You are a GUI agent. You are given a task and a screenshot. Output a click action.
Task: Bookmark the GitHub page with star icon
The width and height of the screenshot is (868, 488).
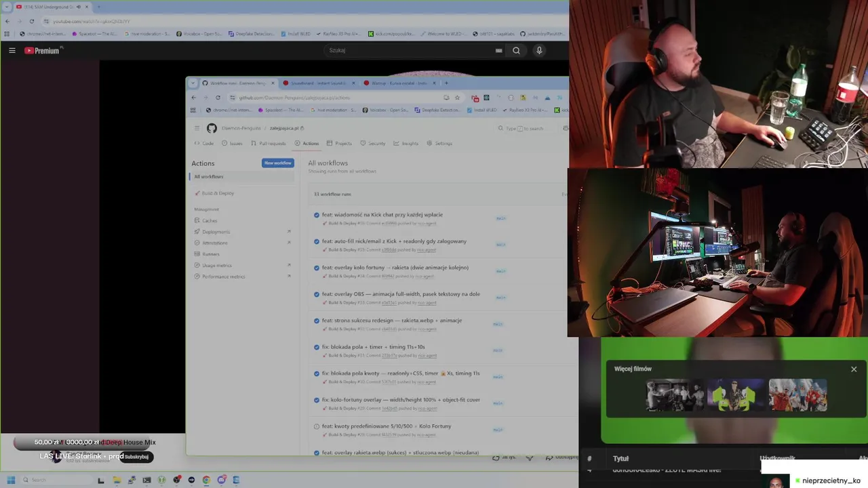(x=457, y=98)
